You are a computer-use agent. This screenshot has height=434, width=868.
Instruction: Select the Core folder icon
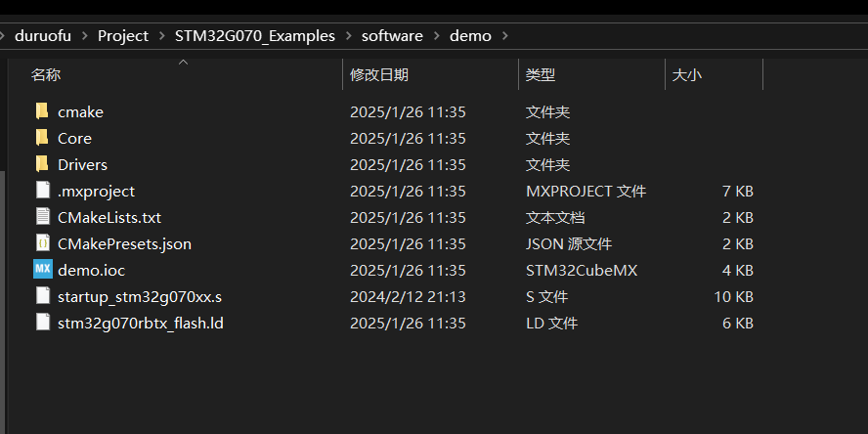tap(42, 138)
